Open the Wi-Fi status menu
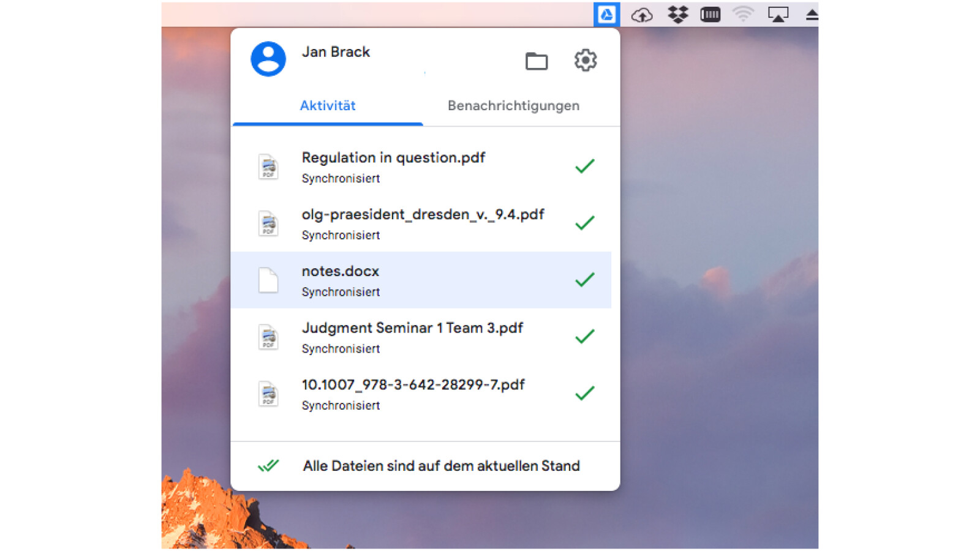The height and width of the screenshot is (551, 980). point(743,15)
